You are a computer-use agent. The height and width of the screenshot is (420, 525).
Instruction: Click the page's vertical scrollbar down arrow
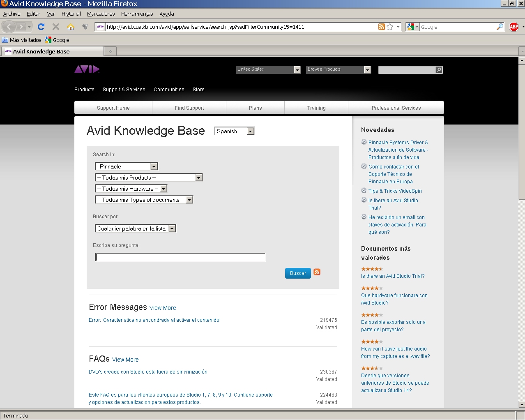pos(522,405)
